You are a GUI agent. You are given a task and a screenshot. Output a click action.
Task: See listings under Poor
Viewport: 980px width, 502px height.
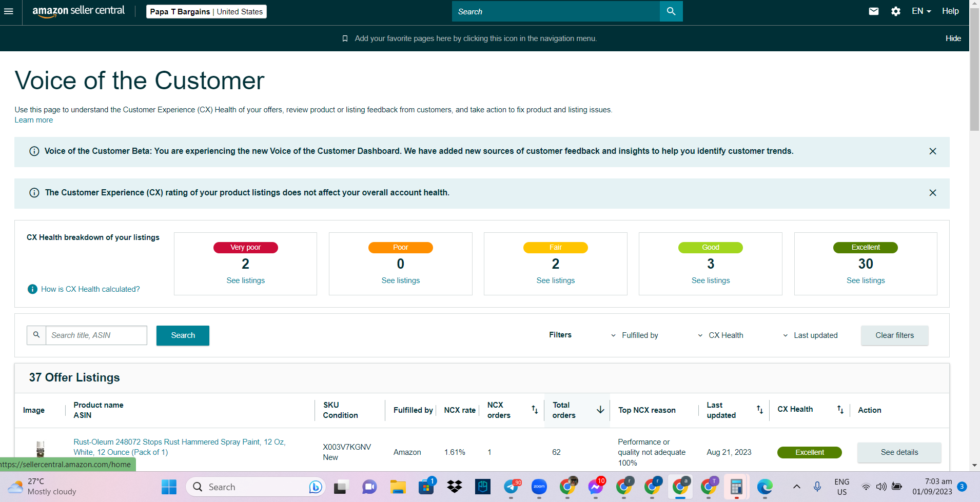click(401, 280)
